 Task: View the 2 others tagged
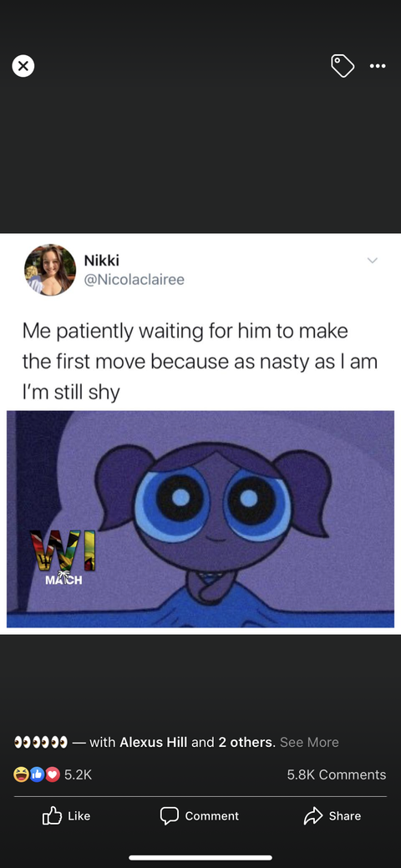pos(246,743)
